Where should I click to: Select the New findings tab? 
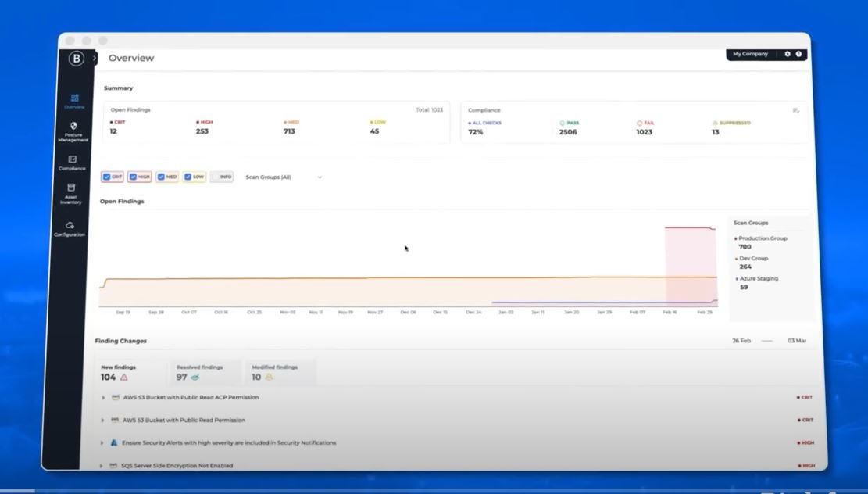click(x=131, y=373)
